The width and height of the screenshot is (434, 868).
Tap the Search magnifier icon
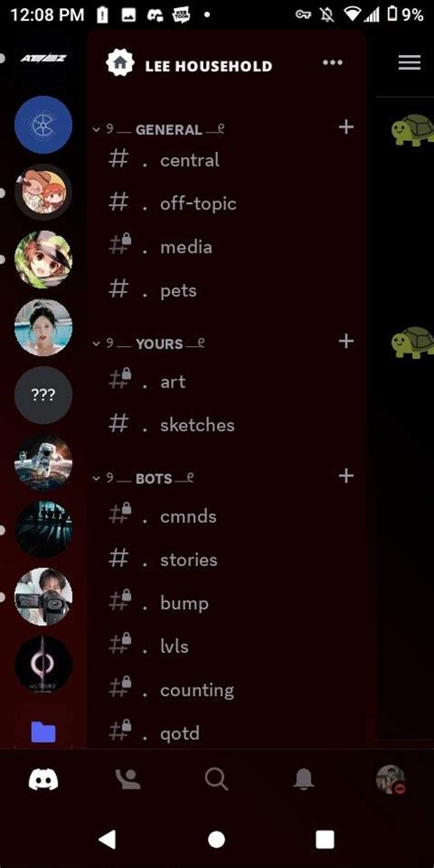[216, 780]
